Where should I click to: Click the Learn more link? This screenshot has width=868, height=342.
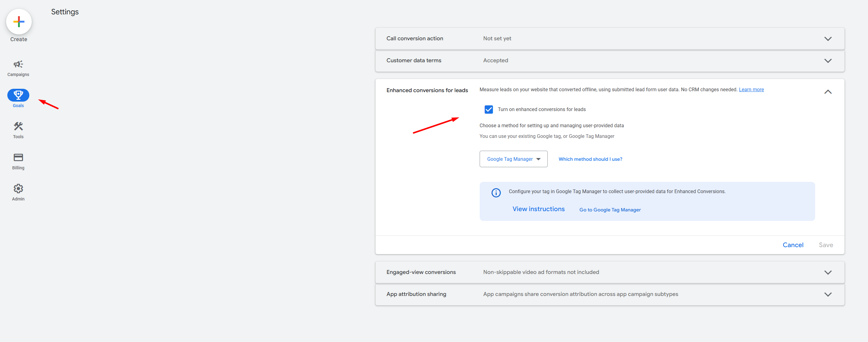pos(751,89)
